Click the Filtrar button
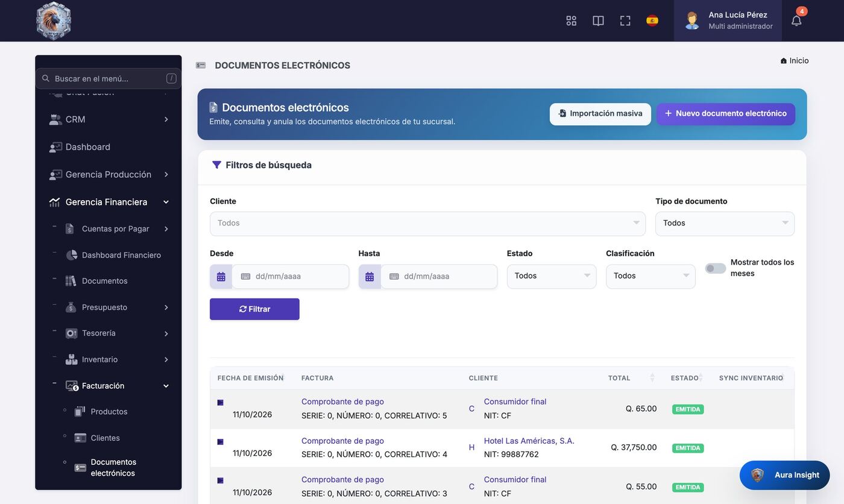The width and height of the screenshot is (844, 504). [254, 309]
